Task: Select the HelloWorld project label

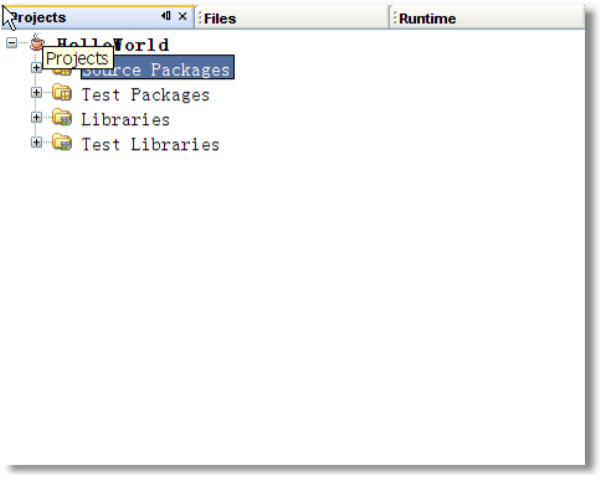Action: tap(112, 45)
